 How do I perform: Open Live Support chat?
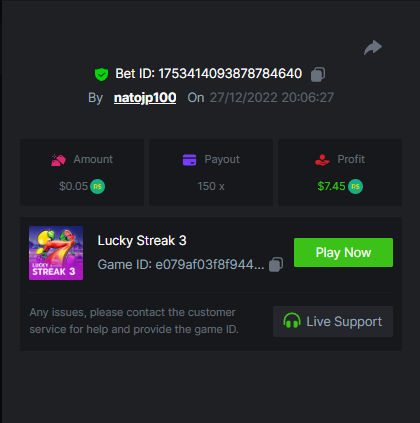333,321
